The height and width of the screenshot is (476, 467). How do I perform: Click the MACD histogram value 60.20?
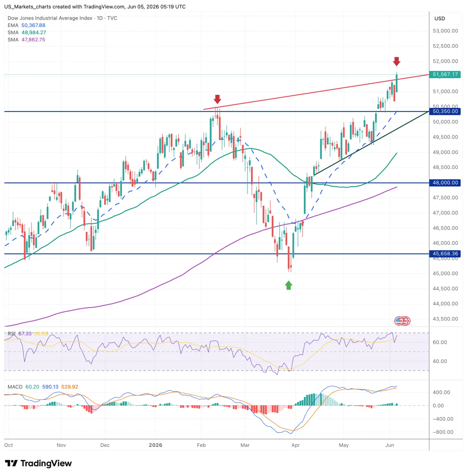32,387
